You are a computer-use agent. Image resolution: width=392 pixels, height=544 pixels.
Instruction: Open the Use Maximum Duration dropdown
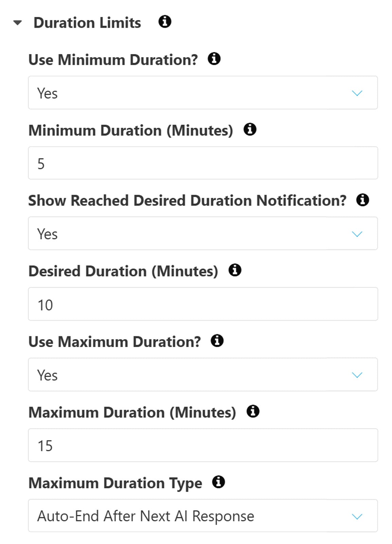[202, 375]
